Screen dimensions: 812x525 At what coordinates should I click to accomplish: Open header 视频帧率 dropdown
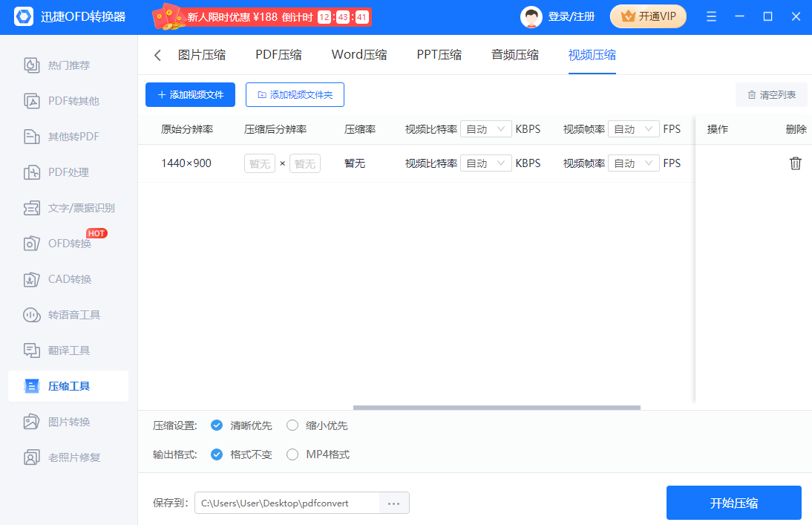(x=633, y=129)
